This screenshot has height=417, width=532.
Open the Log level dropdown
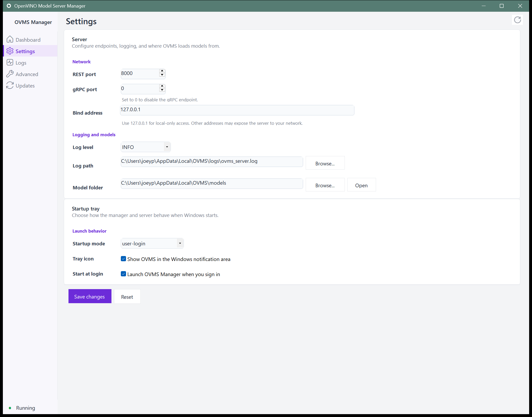146,147
